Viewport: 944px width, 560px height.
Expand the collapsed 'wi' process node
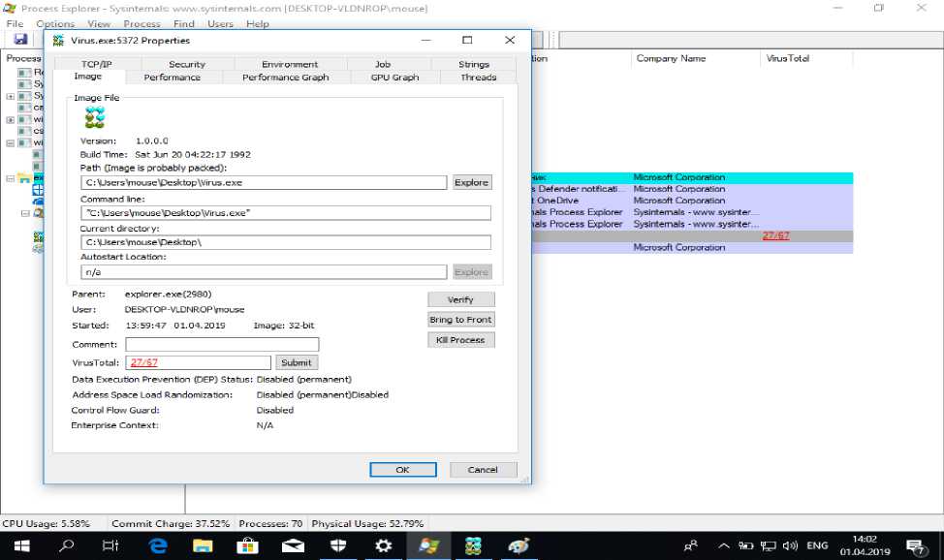[x=11, y=119]
